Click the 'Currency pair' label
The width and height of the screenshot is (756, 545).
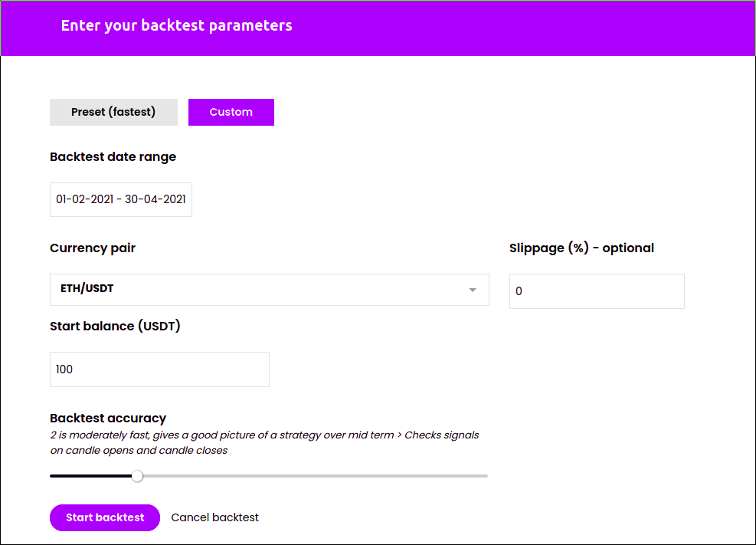93,248
